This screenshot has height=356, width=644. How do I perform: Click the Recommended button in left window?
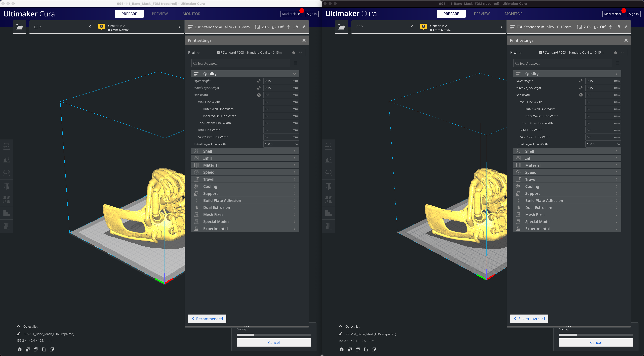point(207,319)
